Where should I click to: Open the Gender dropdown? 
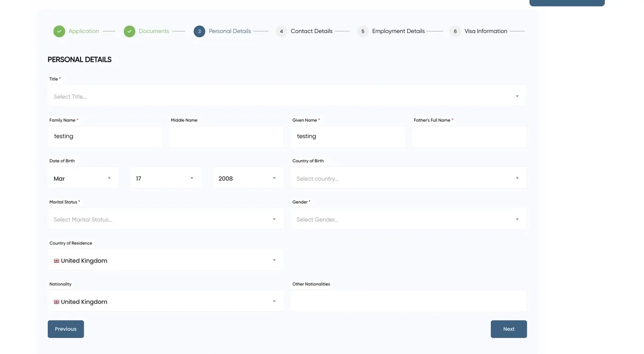408,219
